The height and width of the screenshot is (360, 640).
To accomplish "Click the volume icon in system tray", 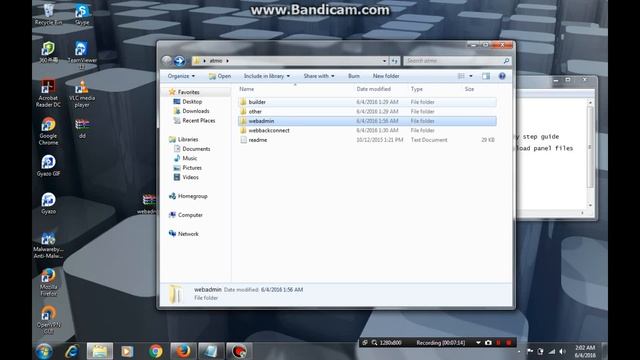I will pyautogui.click(x=562, y=351).
